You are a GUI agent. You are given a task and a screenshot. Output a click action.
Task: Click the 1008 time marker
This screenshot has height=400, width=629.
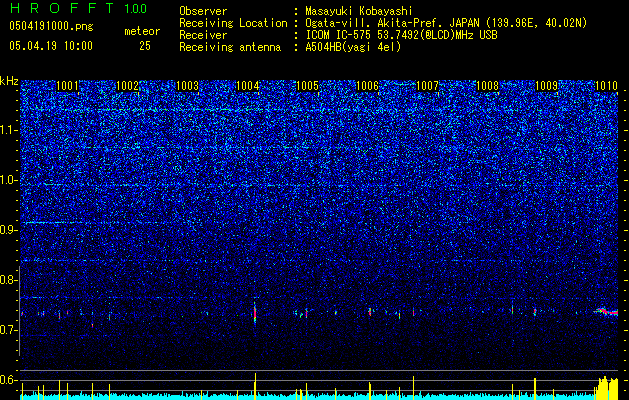click(x=487, y=86)
